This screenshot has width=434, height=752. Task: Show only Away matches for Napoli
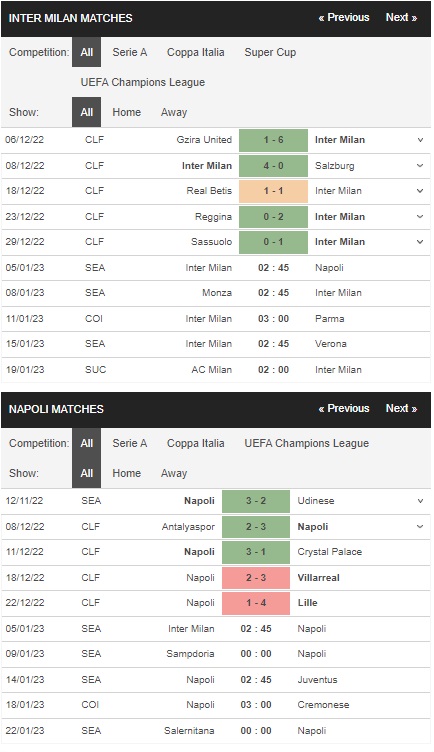click(174, 473)
